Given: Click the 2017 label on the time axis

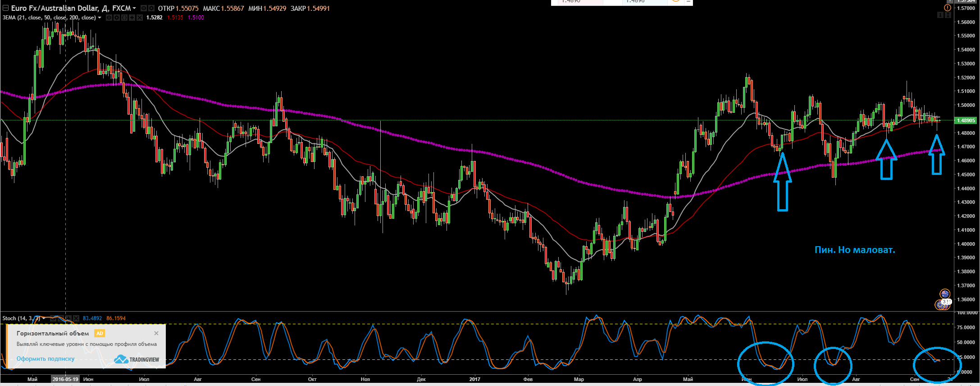Looking at the screenshot, I should coord(474,379).
